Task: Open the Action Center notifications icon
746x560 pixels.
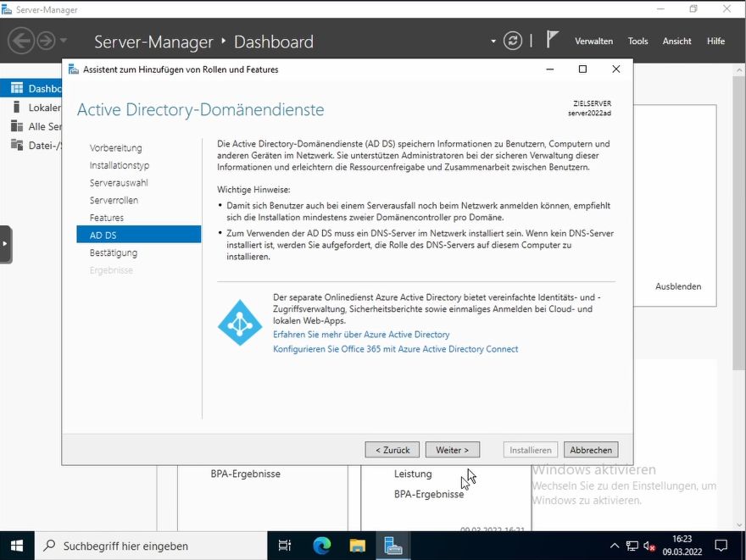Action: [721, 546]
